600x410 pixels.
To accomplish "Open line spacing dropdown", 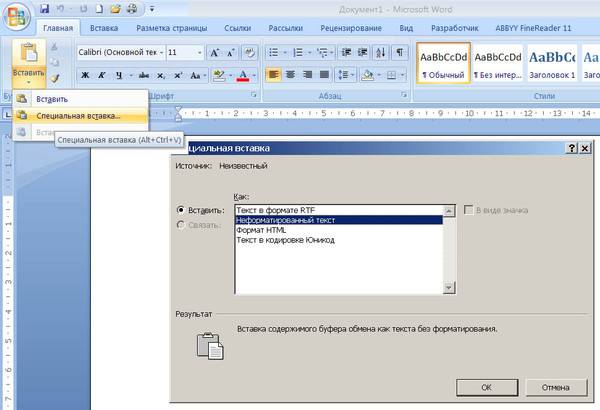I will tap(352, 75).
